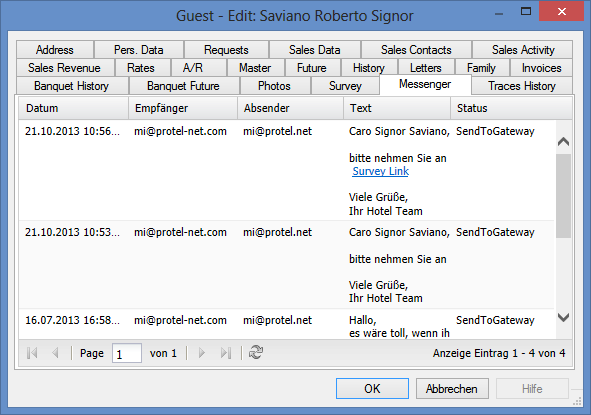Select the Messenger tab
Viewport: 591px width, 415px height.
(x=425, y=84)
